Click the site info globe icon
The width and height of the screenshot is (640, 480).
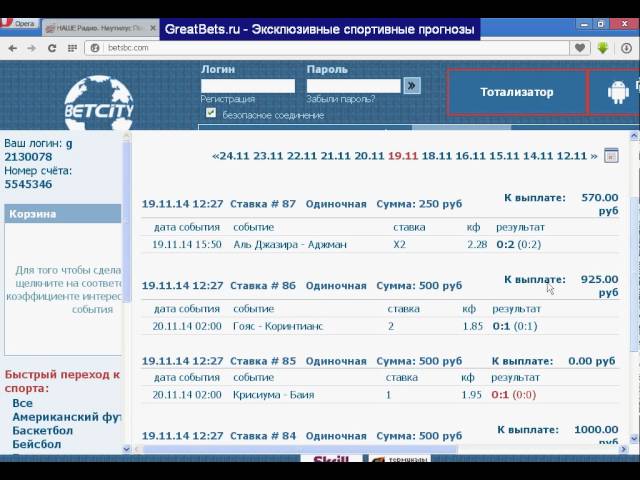95,48
